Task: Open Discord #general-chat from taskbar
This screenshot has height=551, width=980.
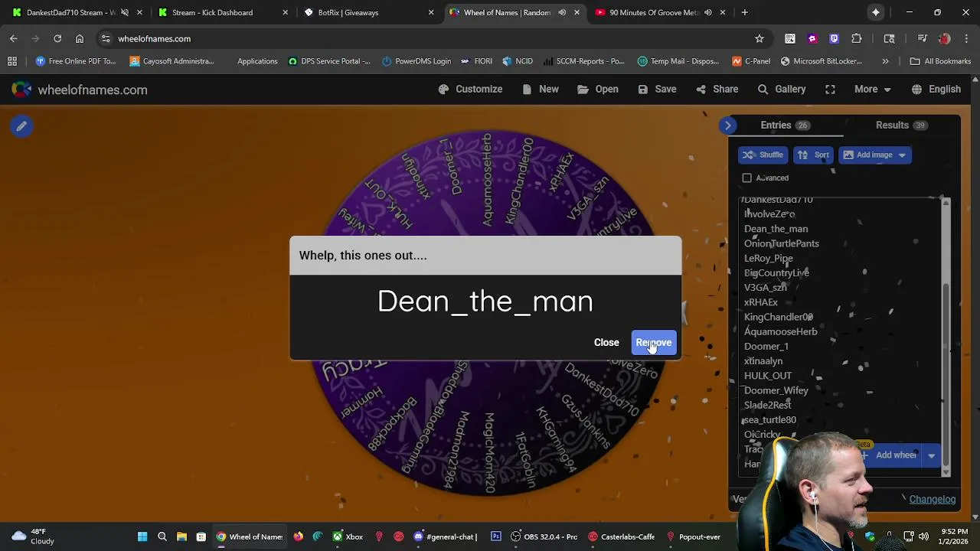Action: (x=445, y=536)
